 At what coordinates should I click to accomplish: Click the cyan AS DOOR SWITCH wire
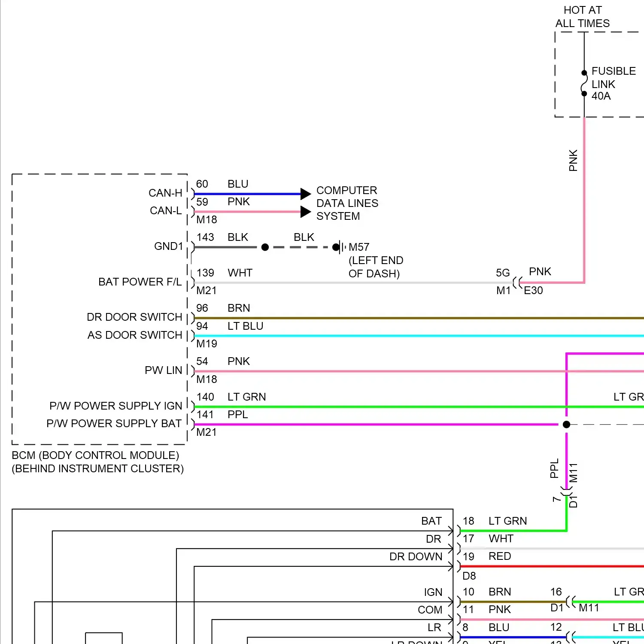tap(419, 336)
